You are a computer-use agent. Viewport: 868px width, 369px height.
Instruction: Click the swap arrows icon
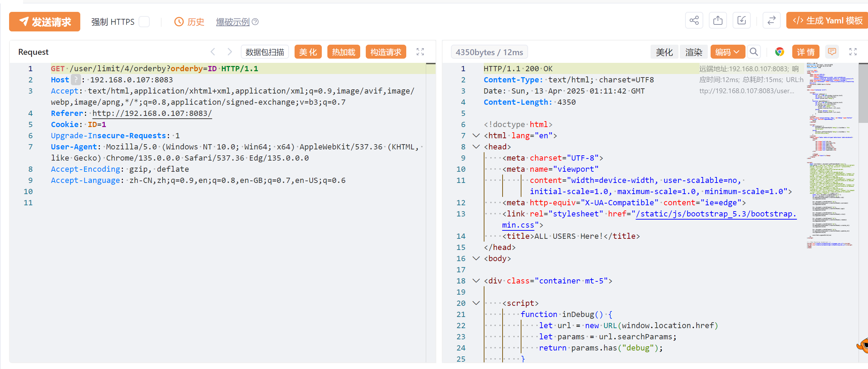click(x=771, y=21)
